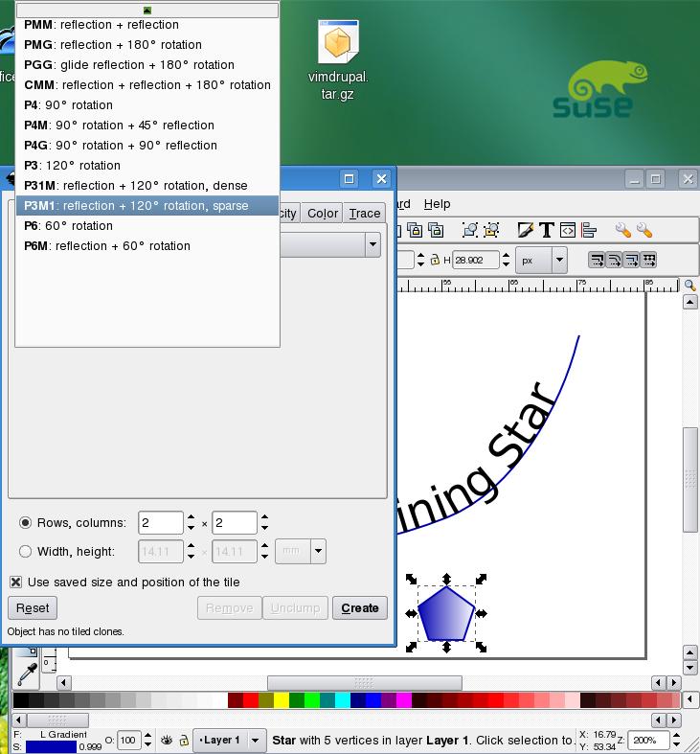Screen dimensions: 700x754
Task: Open the Align and Distribute icon
Action: (589, 230)
